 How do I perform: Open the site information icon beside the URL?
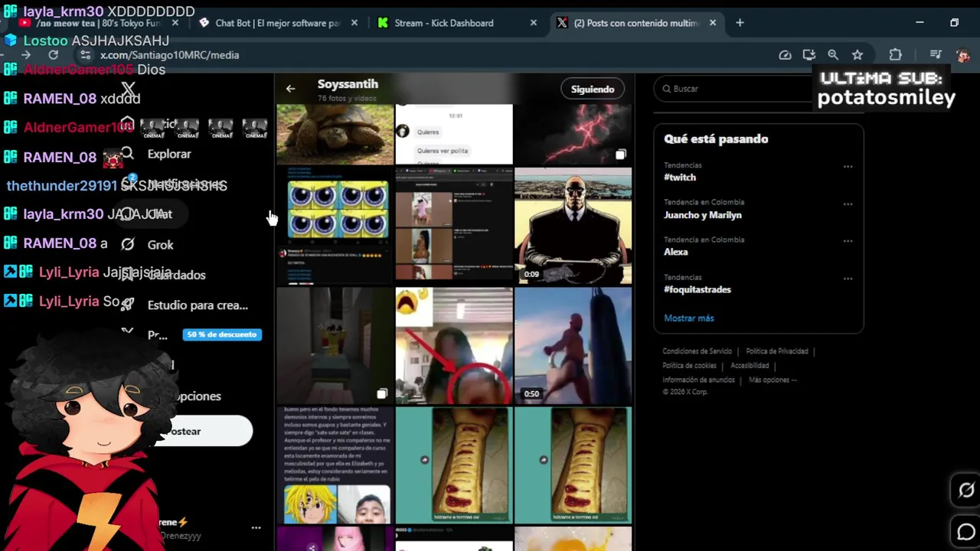[85, 55]
